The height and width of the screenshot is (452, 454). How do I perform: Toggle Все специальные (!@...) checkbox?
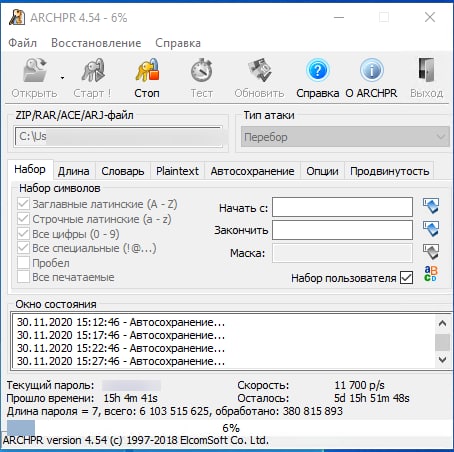click(23, 248)
